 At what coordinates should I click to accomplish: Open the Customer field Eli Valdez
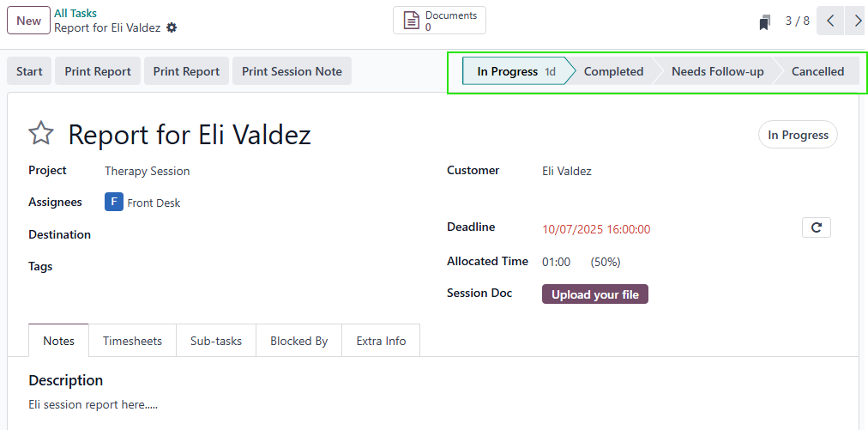567,171
